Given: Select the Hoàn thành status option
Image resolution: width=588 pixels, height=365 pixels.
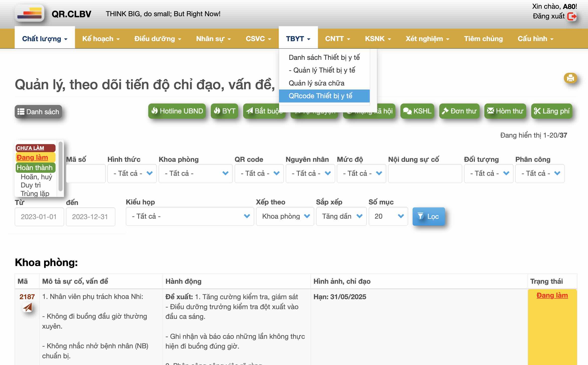Looking at the screenshot, I should 35,168.
